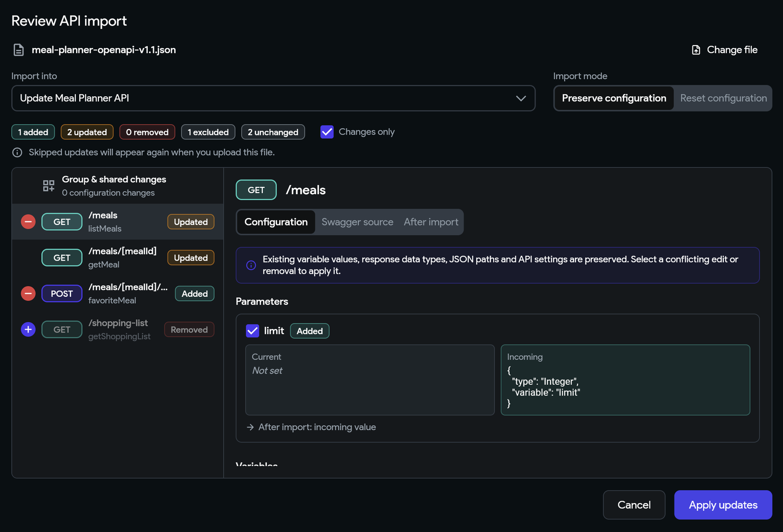Click the Review API import title

(69, 21)
